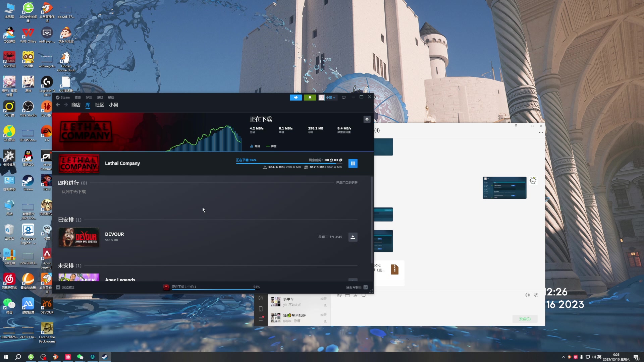This screenshot has height=362, width=644.
Task: Open the 好友 friends menu
Action: click(89, 98)
